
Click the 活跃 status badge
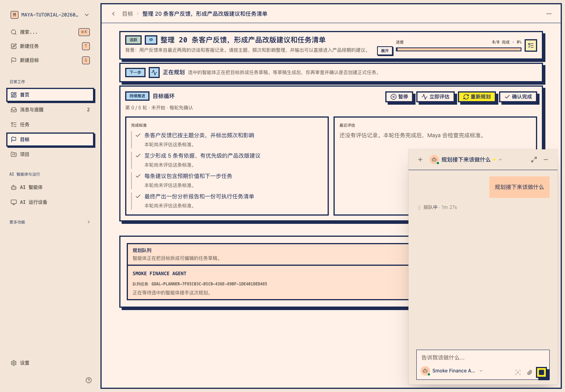pyautogui.click(x=133, y=40)
